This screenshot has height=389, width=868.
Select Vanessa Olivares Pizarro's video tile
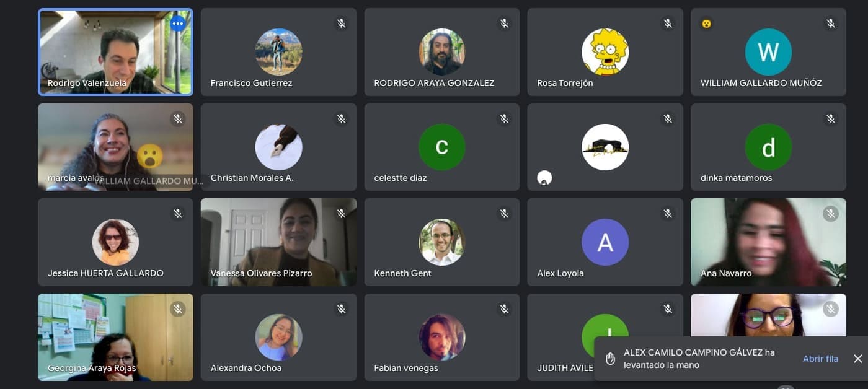coord(278,242)
